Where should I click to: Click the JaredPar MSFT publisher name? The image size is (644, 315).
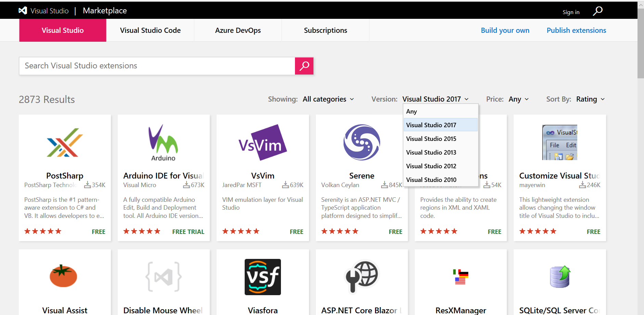click(242, 185)
